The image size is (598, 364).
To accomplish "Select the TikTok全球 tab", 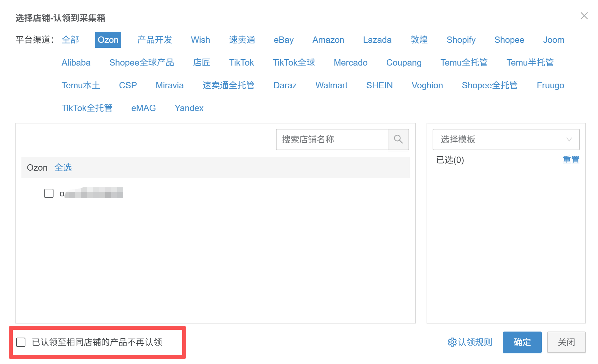I will pyautogui.click(x=294, y=63).
